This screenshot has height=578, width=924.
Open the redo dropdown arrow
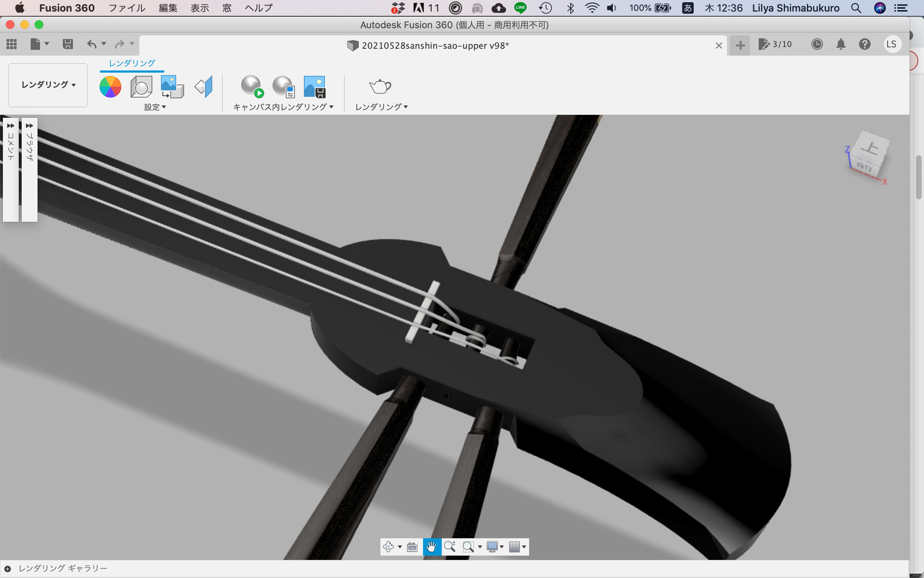(x=132, y=44)
